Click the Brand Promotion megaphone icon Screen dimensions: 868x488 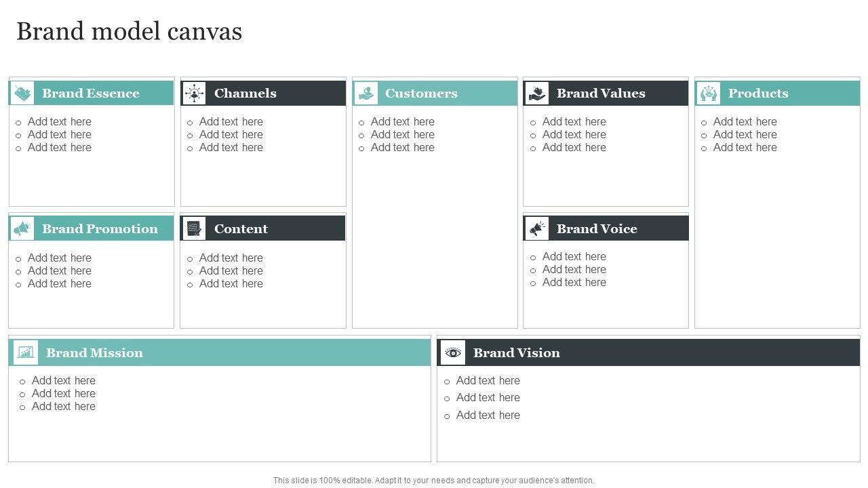[x=22, y=228]
